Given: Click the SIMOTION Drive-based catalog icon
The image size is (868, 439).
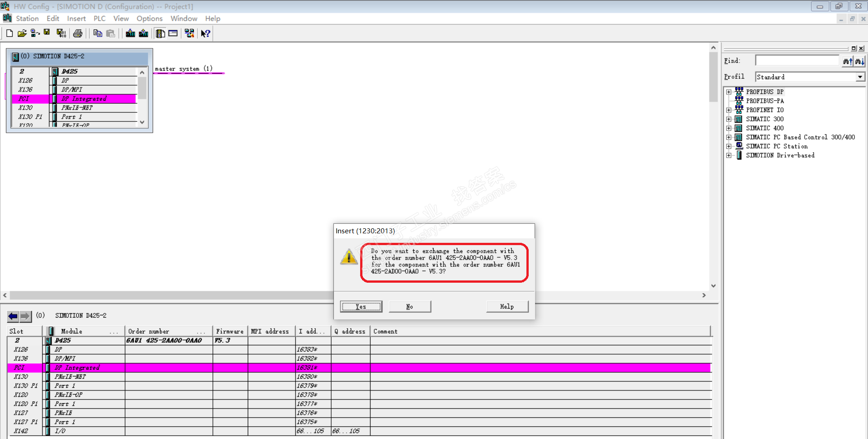Looking at the screenshot, I should click(x=739, y=155).
